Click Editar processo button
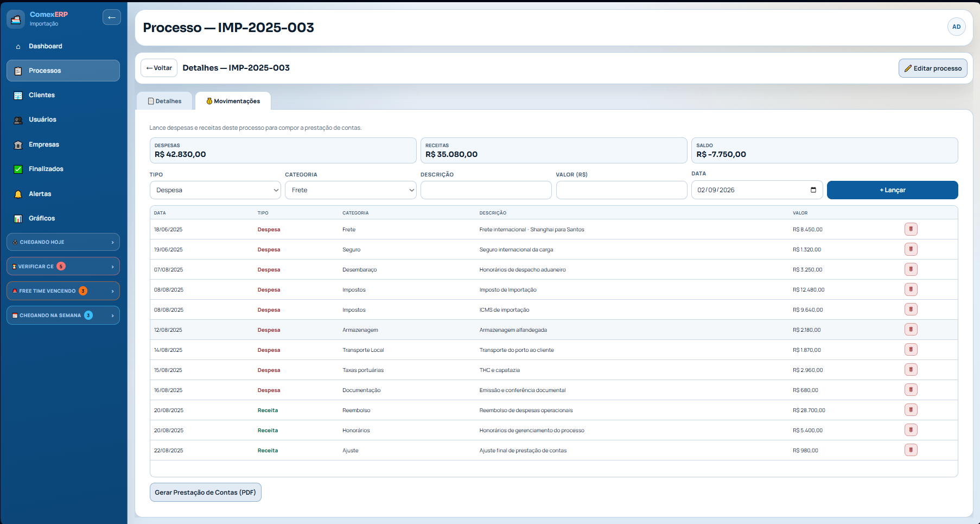This screenshot has height=524, width=980. [933, 68]
